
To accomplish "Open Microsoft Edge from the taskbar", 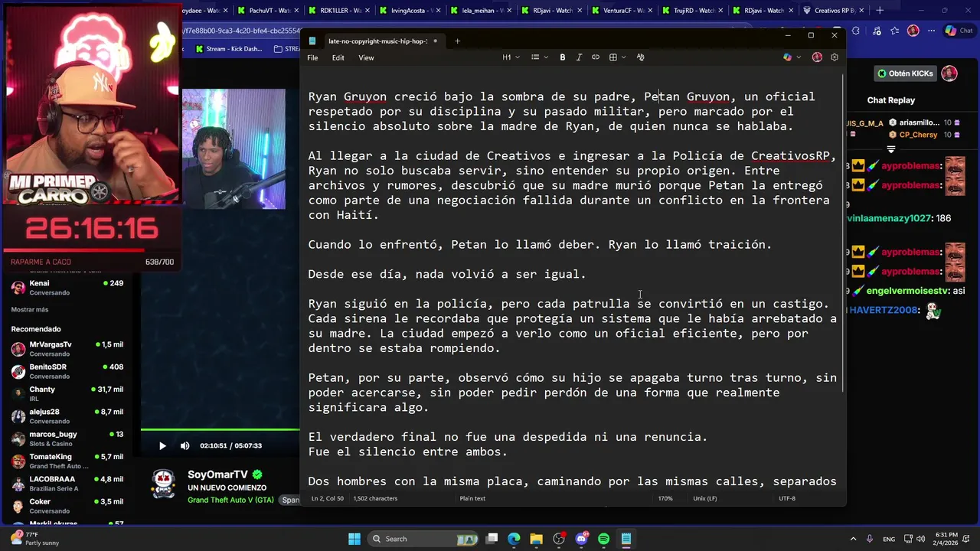I will (514, 539).
